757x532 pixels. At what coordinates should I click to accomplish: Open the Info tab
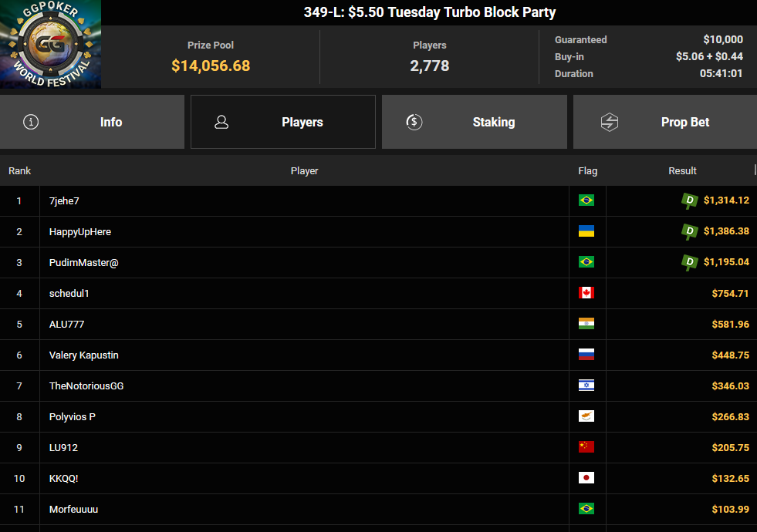(92, 122)
